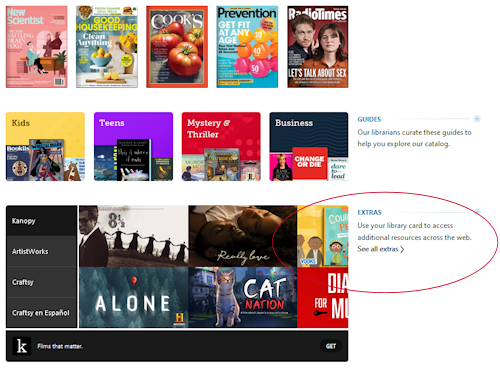This screenshot has width=500, height=376.
Task: Click the Cat Nation film thumbnail
Action: [243, 297]
